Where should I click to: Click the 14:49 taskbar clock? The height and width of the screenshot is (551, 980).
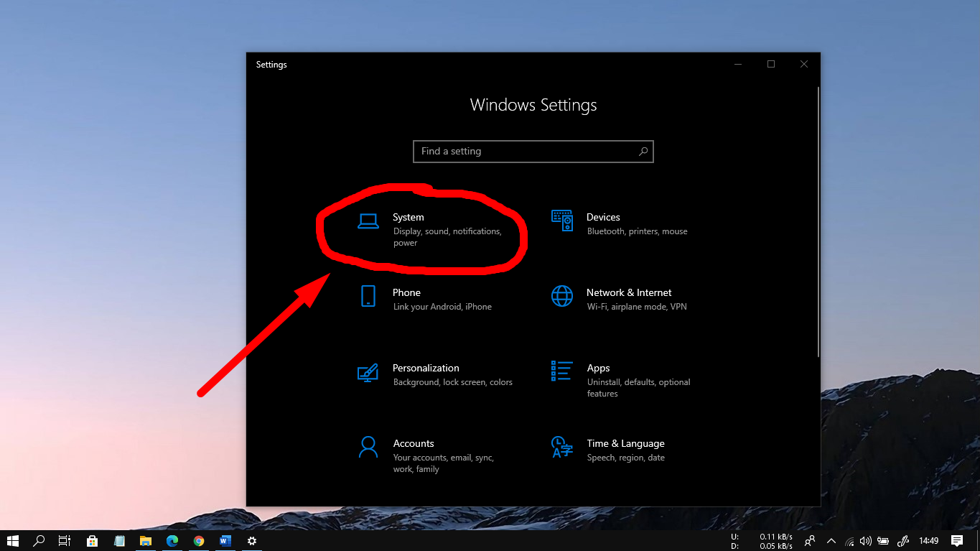pos(929,541)
